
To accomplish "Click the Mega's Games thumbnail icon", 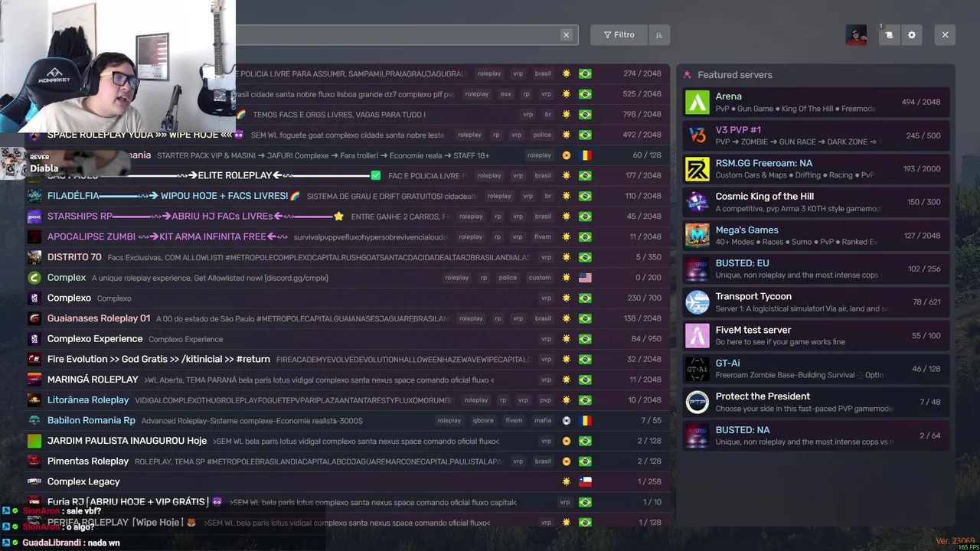I will (x=697, y=235).
